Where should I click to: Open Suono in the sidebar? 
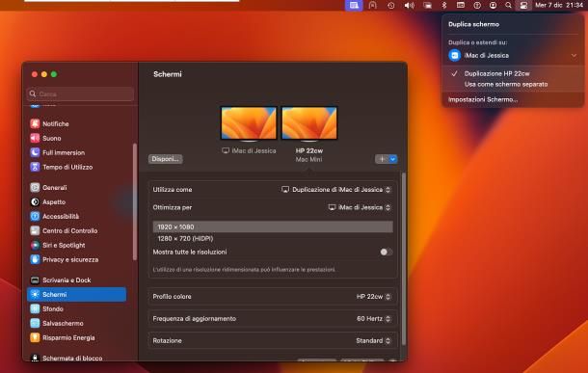[x=76, y=139]
